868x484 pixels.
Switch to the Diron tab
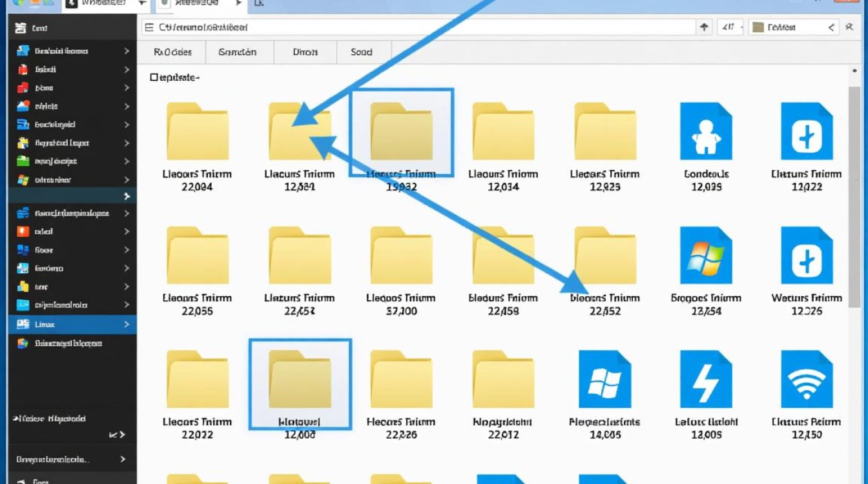click(x=305, y=52)
